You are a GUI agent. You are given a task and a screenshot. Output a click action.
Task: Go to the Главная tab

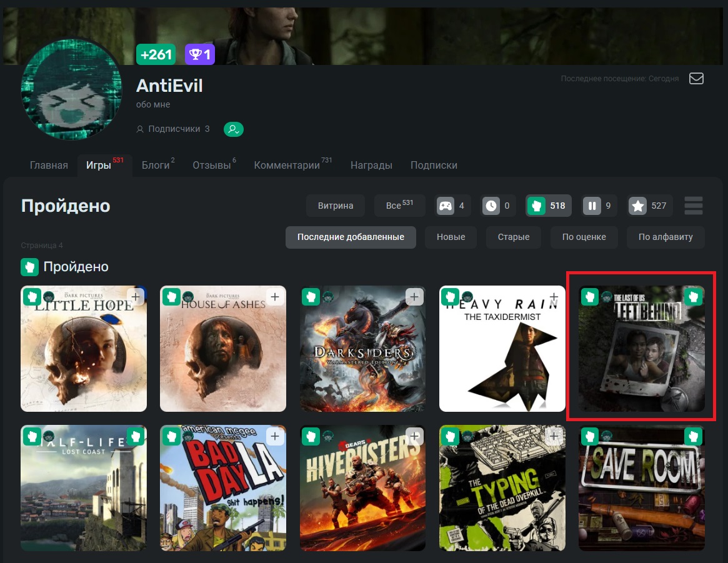pos(49,165)
